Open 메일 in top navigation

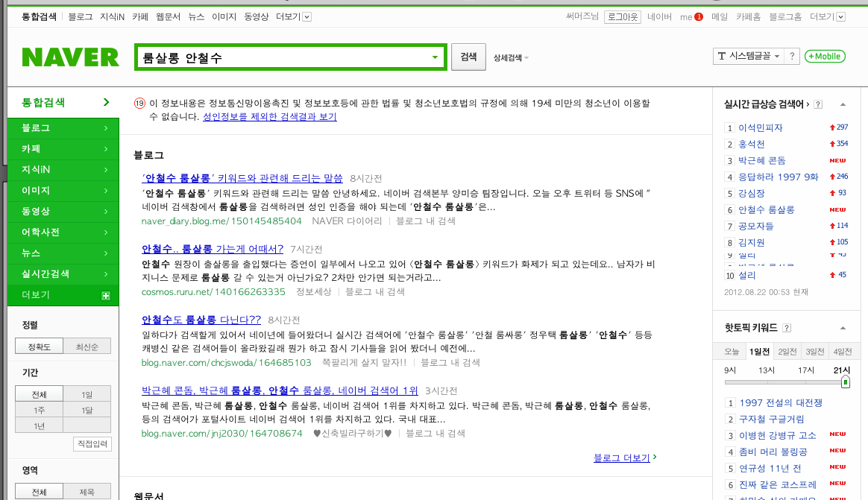pos(720,16)
